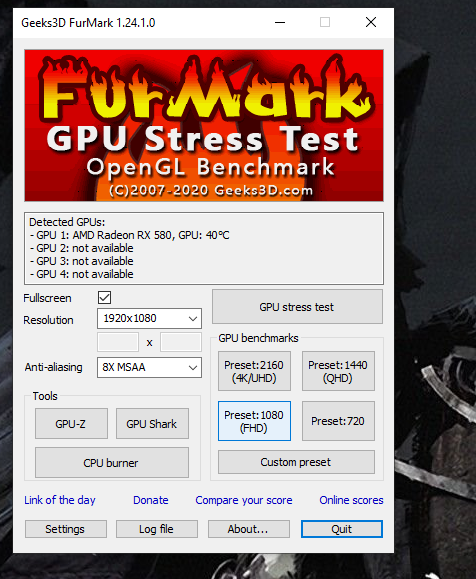This screenshot has height=579, width=476.
Task: Launch the GPU-Z tool
Action: pyautogui.click(x=71, y=424)
